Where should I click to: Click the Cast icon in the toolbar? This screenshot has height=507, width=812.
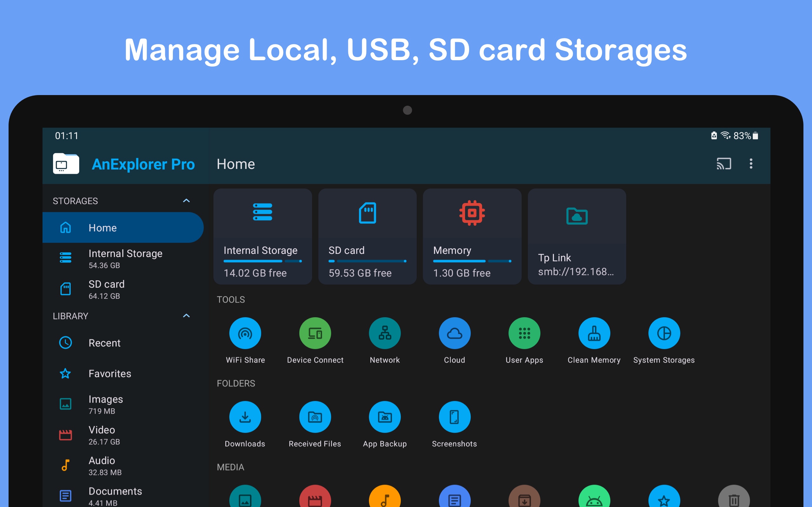(724, 164)
